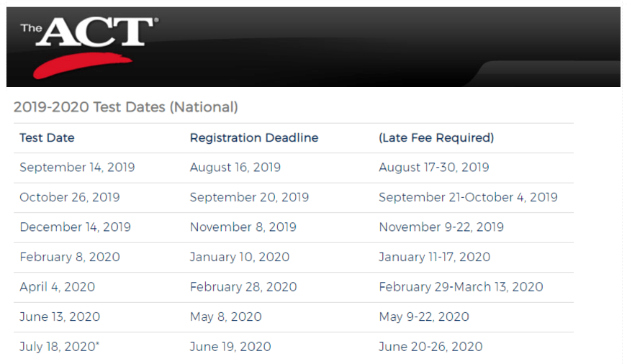Select the December 14, 2019 test date
The image size is (627, 364).
pyautogui.click(x=75, y=227)
